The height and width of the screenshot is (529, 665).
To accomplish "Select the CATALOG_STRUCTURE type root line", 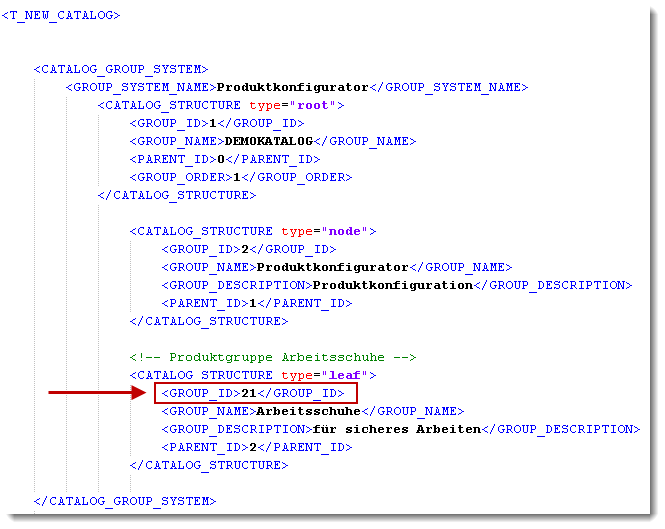I will 220,105.
